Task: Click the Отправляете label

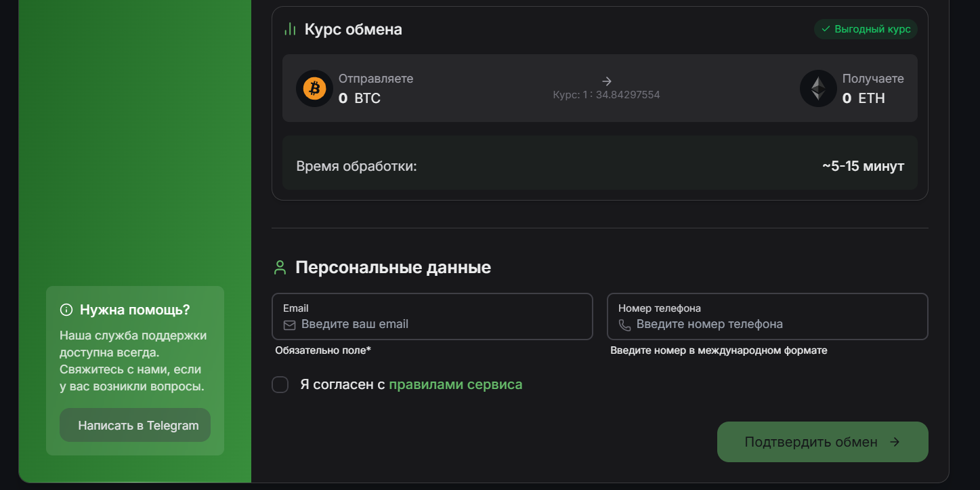Action: 376,79
